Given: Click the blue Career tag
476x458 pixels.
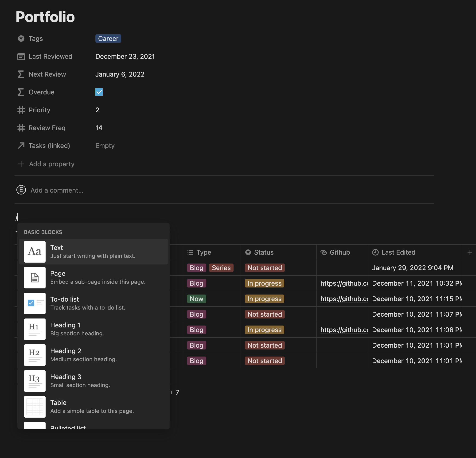Looking at the screenshot, I should pos(108,38).
